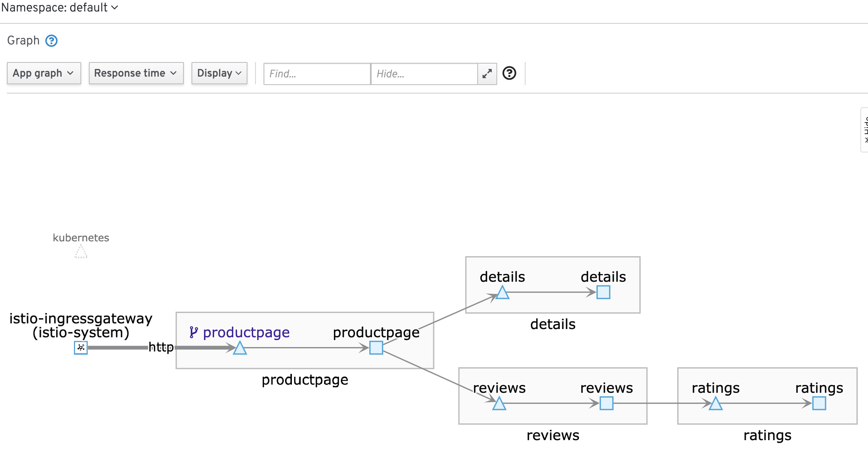Toggle the side panel Hide tab
Viewport: 868px width, 475px height.
pos(865,130)
